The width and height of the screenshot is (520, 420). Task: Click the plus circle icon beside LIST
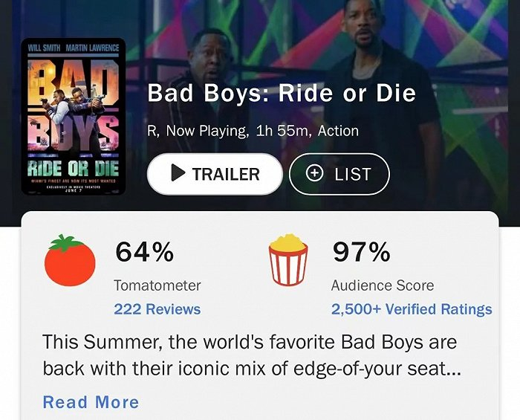315,173
